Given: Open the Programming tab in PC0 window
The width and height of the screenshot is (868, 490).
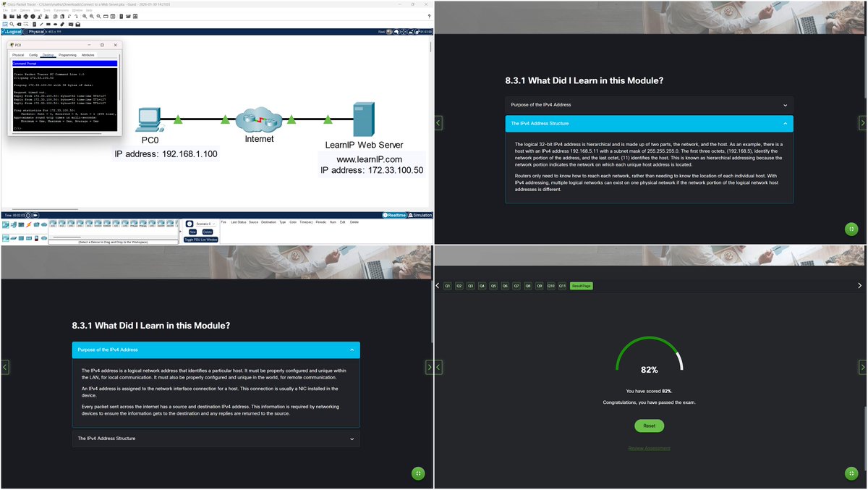Looking at the screenshot, I should 67,55.
